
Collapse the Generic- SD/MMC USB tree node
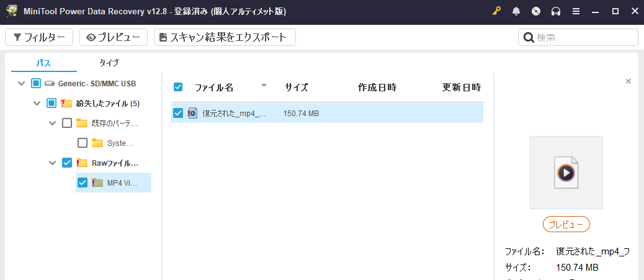21,83
